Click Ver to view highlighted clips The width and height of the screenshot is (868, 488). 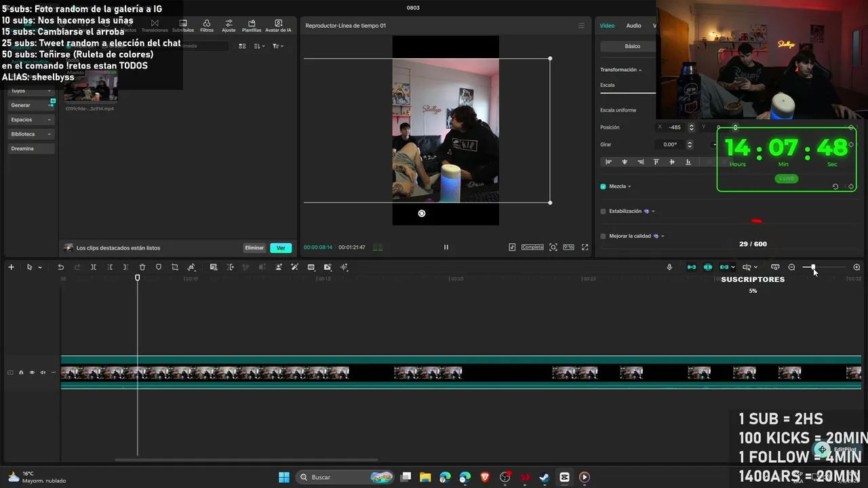coord(281,248)
